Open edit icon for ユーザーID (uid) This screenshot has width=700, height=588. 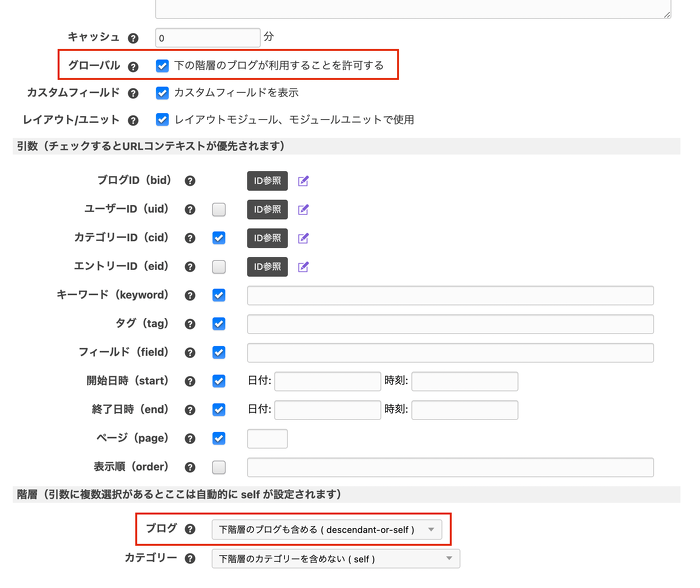303,210
